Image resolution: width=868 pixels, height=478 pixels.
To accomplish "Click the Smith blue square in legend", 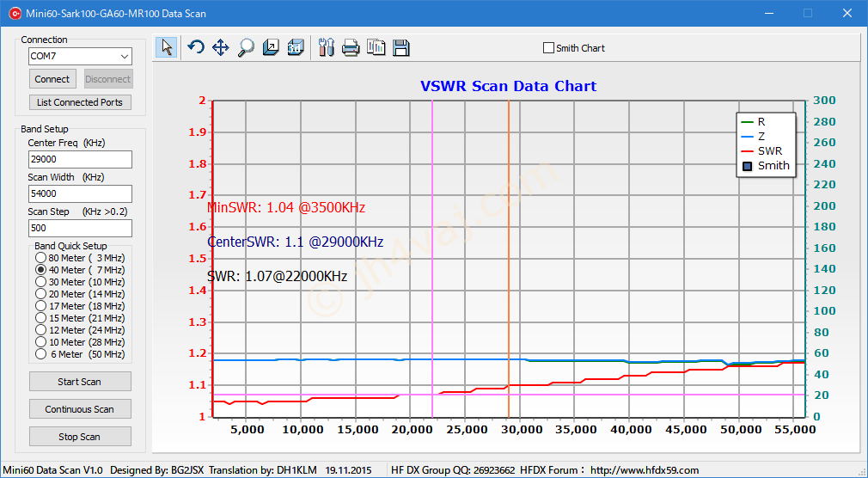I will pos(748,166).
